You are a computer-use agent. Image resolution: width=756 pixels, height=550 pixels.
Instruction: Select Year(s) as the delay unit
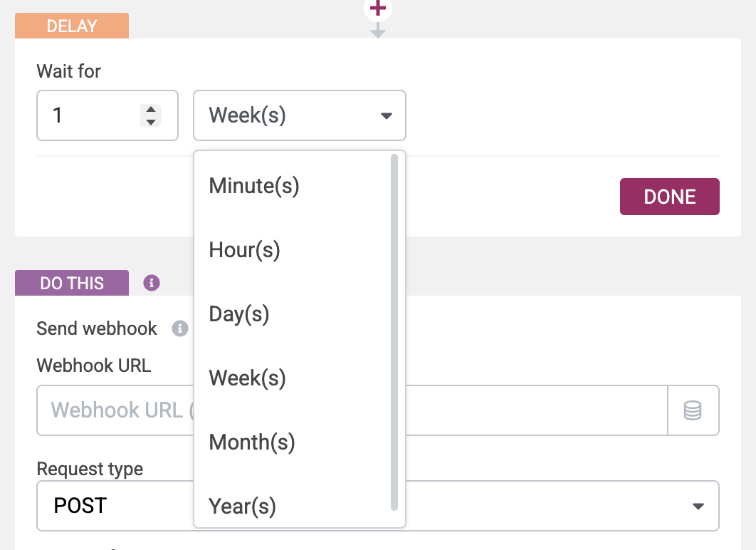[242, 506]
